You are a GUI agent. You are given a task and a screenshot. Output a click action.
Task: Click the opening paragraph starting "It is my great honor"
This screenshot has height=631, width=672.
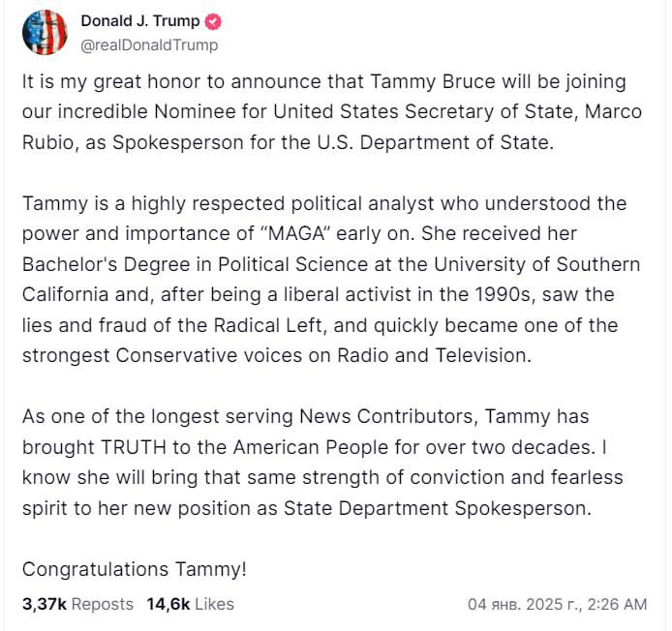click(329, 112)
